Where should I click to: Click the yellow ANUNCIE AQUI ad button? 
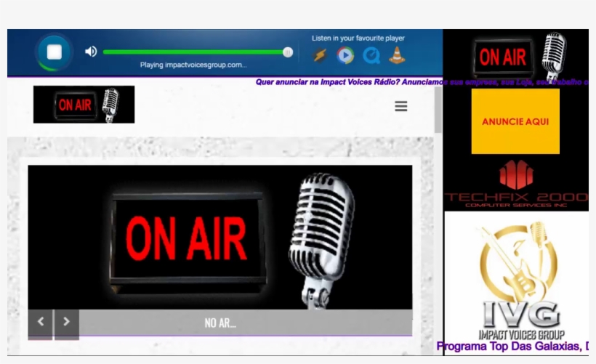515,121
